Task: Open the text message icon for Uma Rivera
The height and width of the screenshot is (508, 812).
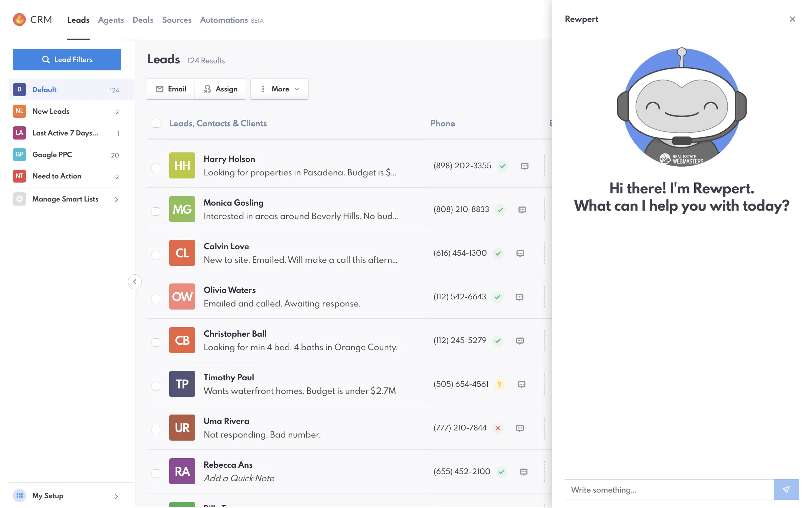Action: pos(520,428)
